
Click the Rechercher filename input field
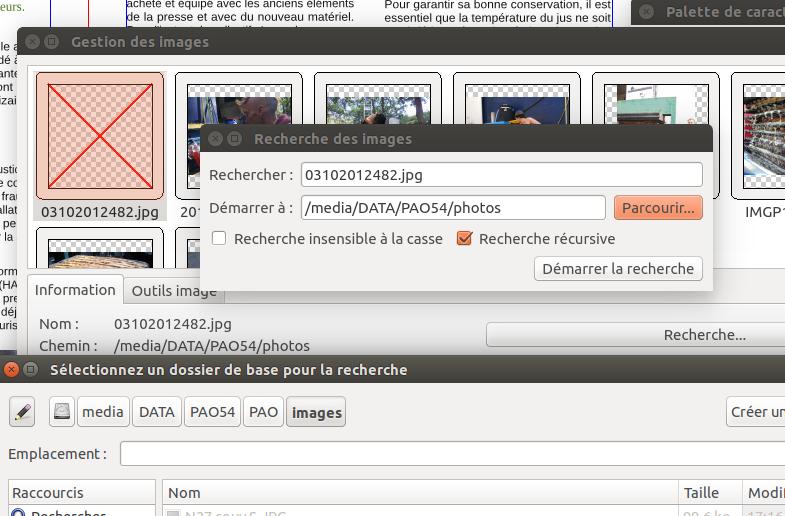tap(502, 175)
